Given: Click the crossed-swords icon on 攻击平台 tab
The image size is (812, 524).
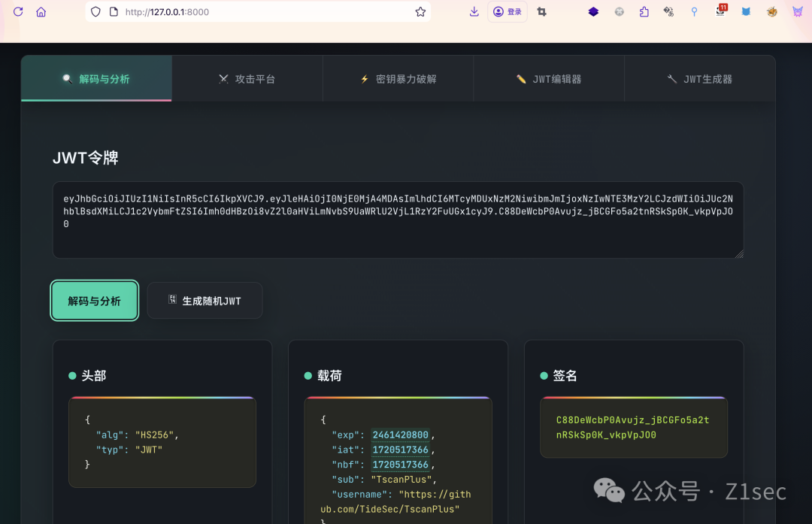Looking at the screenshot, I should pos(223,78).
